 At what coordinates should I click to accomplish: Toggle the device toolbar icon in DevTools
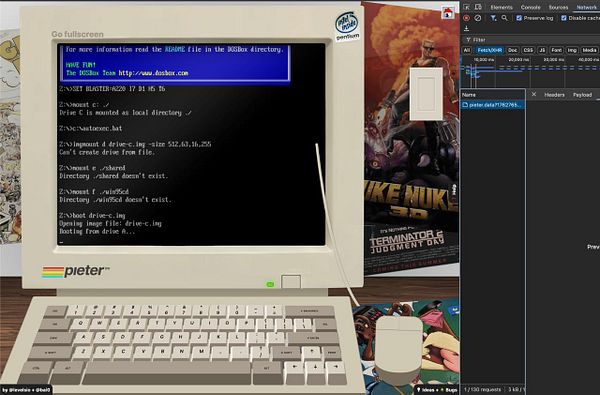point(478,7)
